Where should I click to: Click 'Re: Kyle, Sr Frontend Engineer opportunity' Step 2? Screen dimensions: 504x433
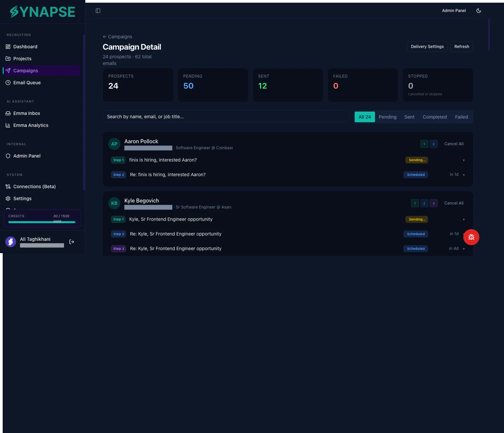(176, 234)
